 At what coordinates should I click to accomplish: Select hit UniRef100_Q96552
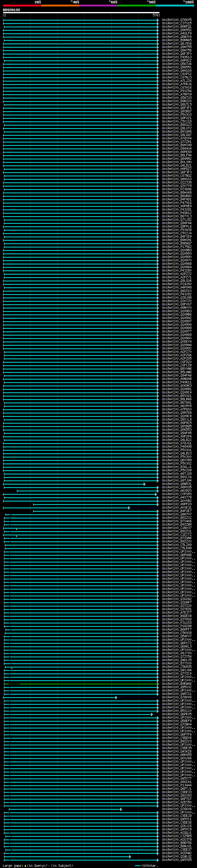pos(177,30)
